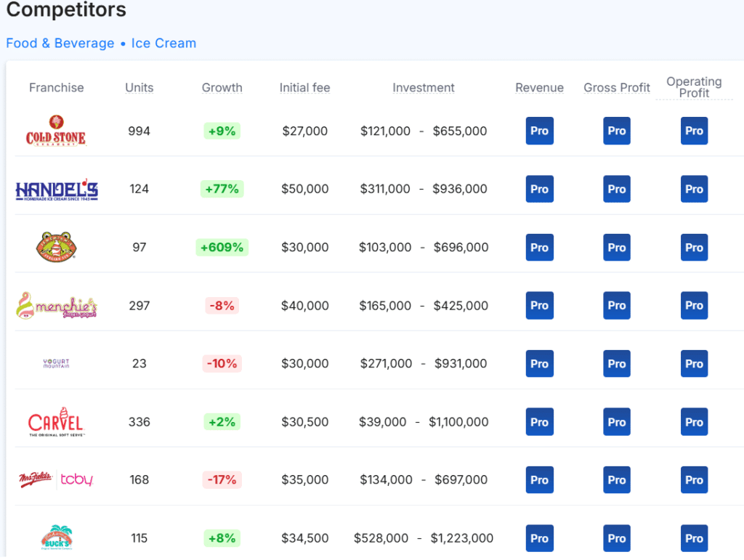
Task: Click the +2% growth badge
Action: pyautogui.click(x=222, y=421)
